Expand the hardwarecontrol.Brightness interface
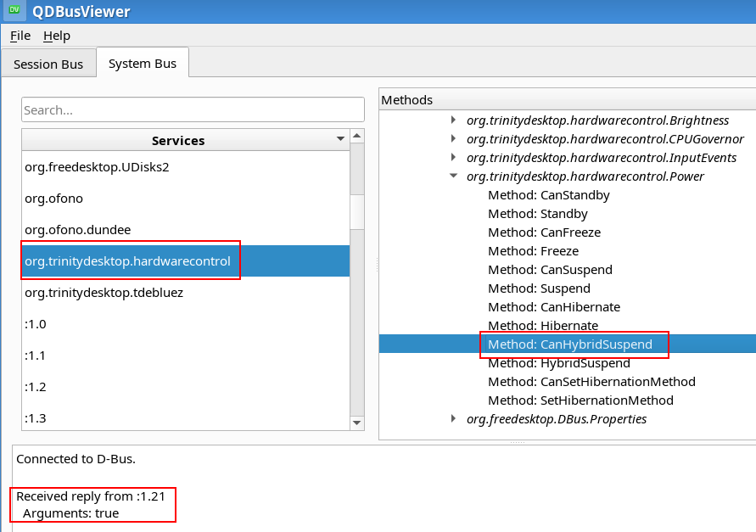756x532 pixels. pyautogui.click(x=453, y=120)
